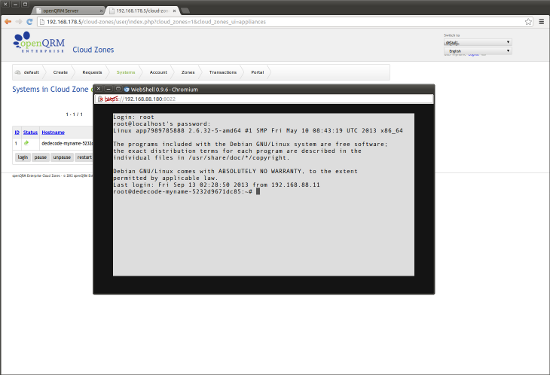Screen dimensions: 550x375
Task: Click the WebShell address bar
Action: (264, 99)
